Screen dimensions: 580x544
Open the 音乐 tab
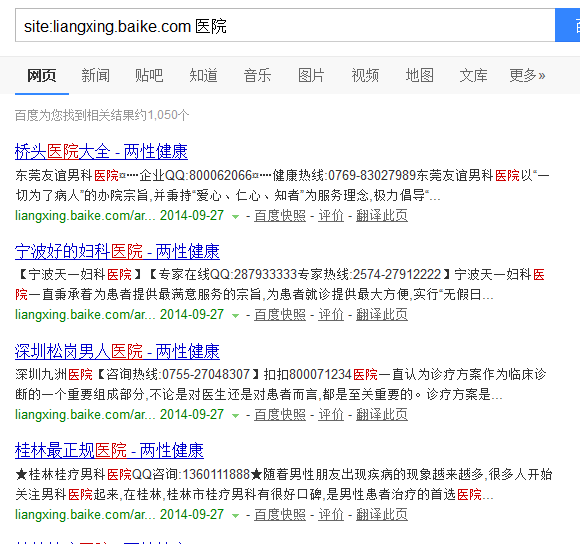(257, 75)
